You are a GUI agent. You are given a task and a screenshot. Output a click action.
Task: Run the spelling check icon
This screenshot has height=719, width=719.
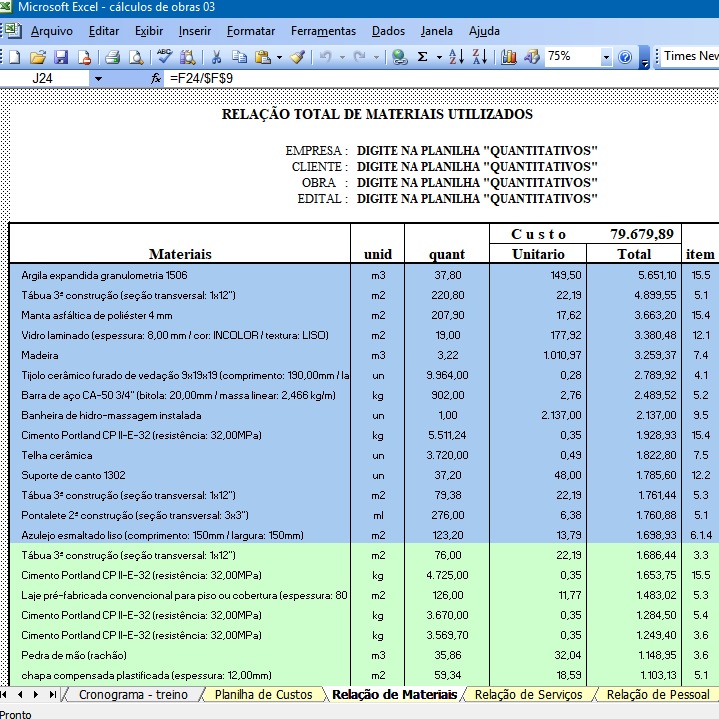coord(164,57)
